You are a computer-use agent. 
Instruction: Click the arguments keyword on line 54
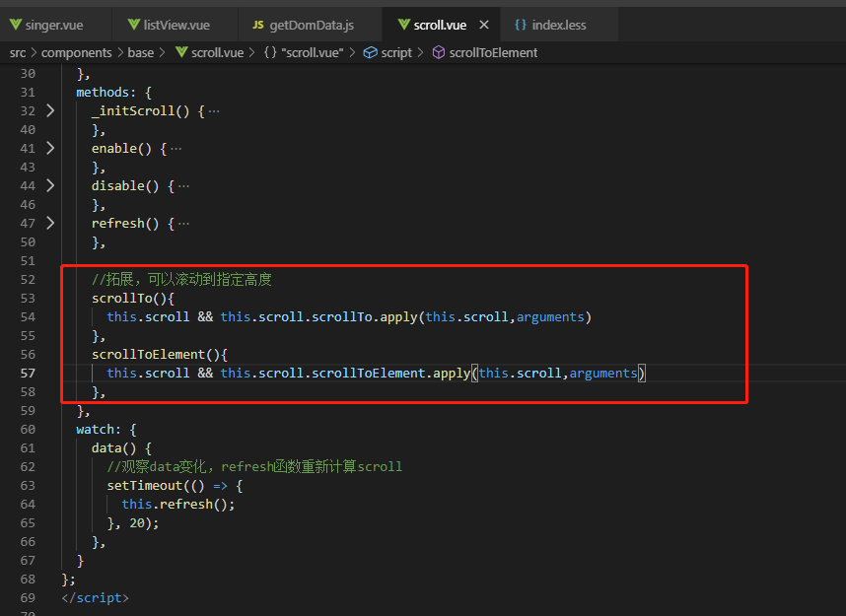coord(550,317)
